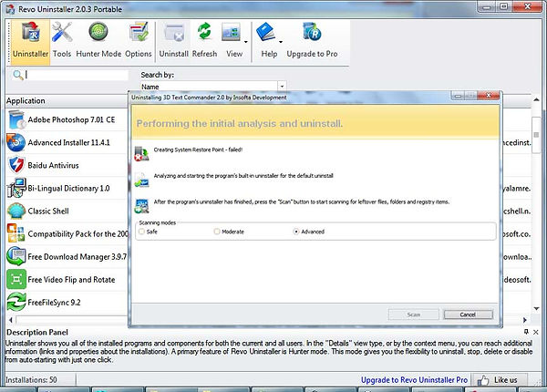Viewport: 547px width, 392px height.
Task: Click the vertical scrollbar down arrow
Action: point(536,308)
